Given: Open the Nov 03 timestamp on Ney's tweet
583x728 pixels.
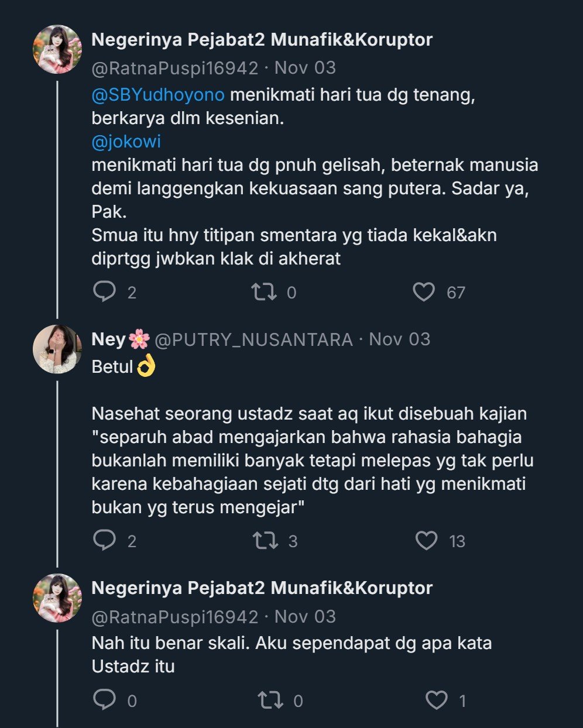Looking at the screenshot, I should (399, 339).
